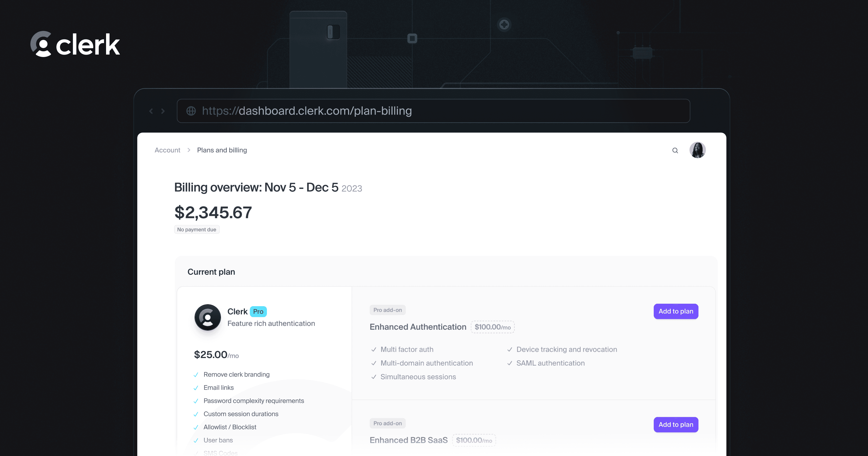Click Pro add-on tag above Enhanced B2B SaaS
Image resolution: width=868 pixels, height=456 pixels.
click(388, 423)
